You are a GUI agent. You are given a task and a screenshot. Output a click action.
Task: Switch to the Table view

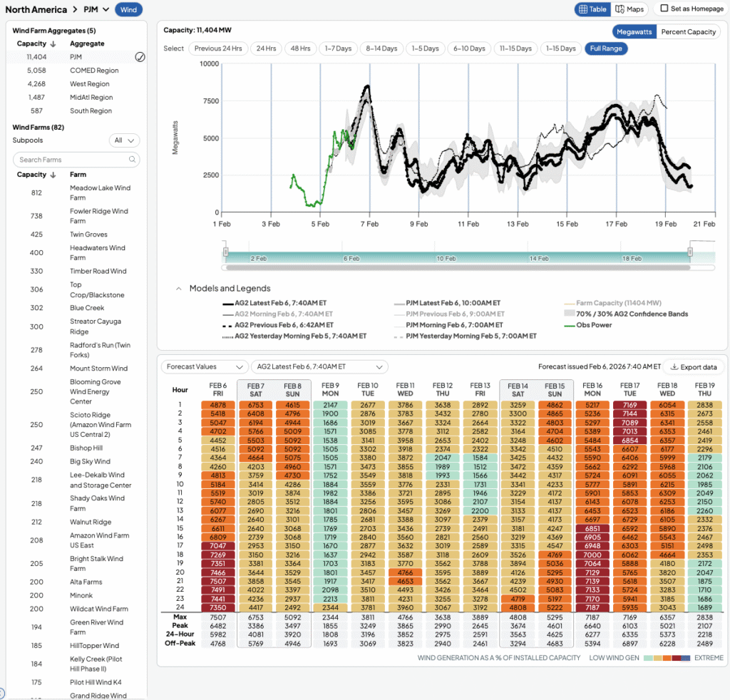(592, 9)
